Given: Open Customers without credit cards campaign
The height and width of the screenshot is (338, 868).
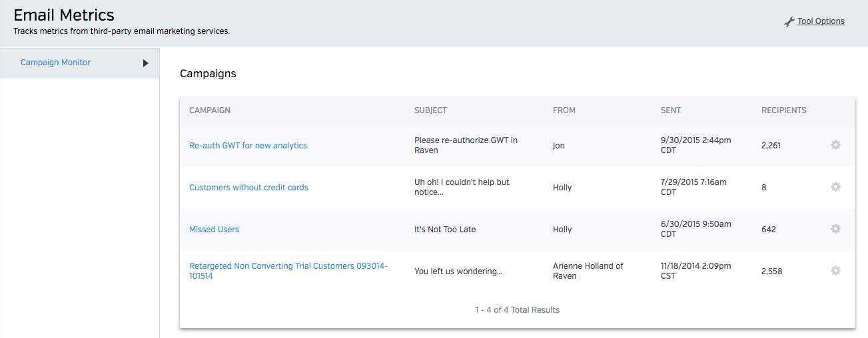Looking at the screenshot, I should [x=248, y=188].
